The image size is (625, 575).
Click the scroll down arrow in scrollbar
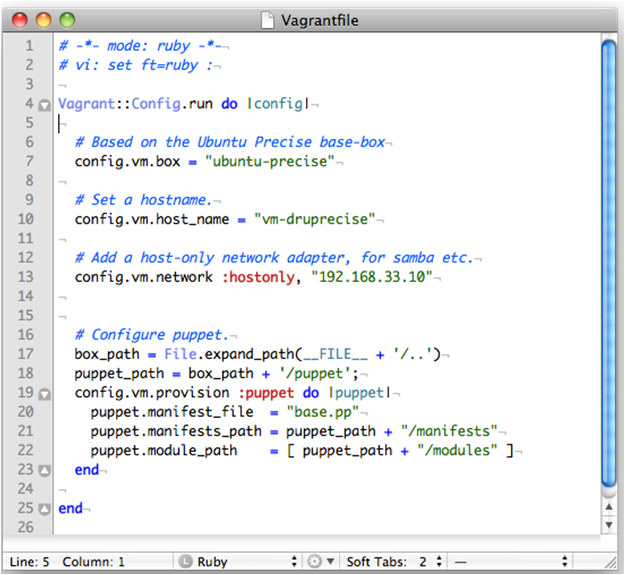(609, 523)
